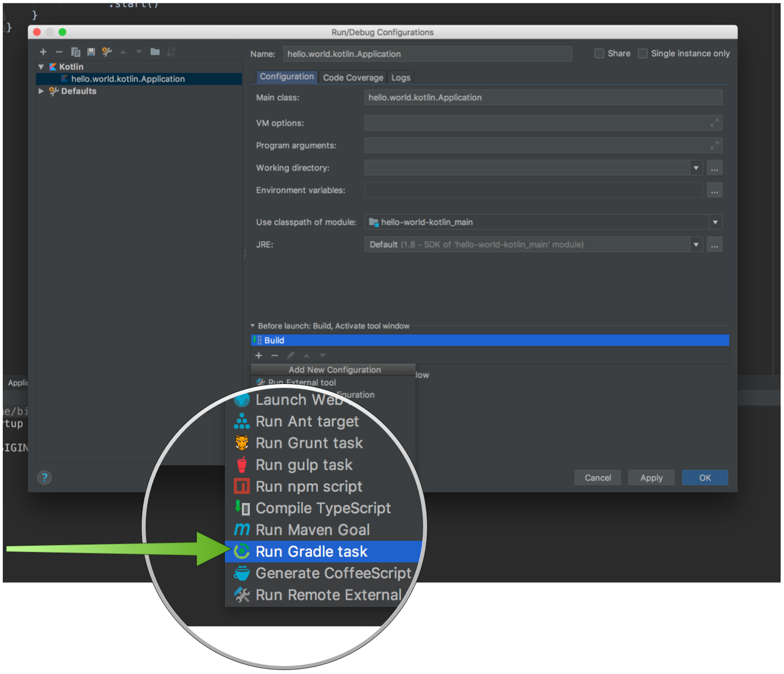Viewport: 784px width, 674px height.
Task: Select Run Gradle task from the menu
Action: tap(312, 551)
